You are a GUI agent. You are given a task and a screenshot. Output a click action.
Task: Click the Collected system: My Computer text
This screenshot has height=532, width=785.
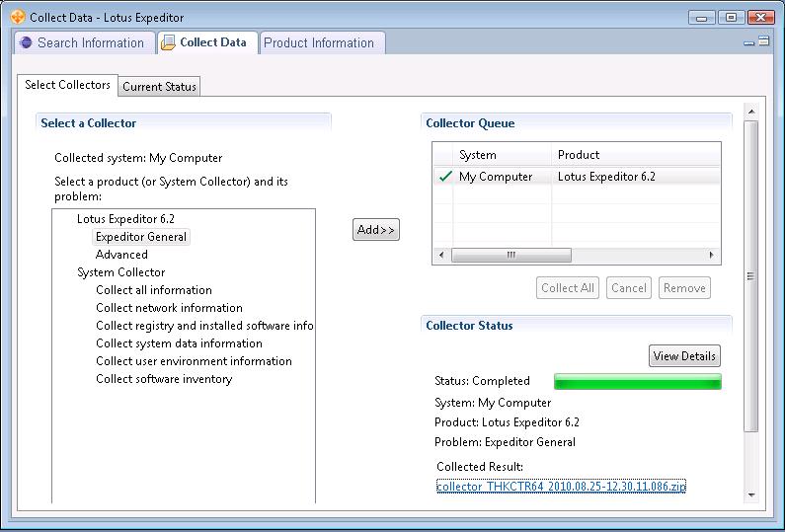[x=138, y=158]
